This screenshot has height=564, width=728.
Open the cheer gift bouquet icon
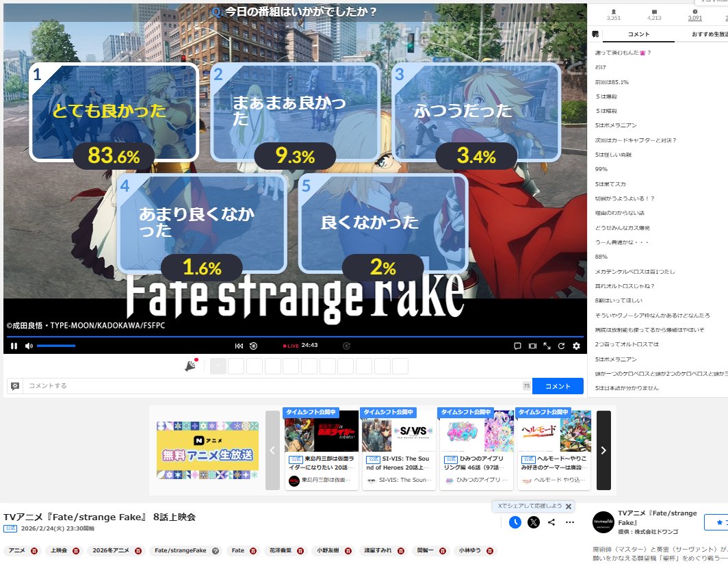[x=191, y=366]
